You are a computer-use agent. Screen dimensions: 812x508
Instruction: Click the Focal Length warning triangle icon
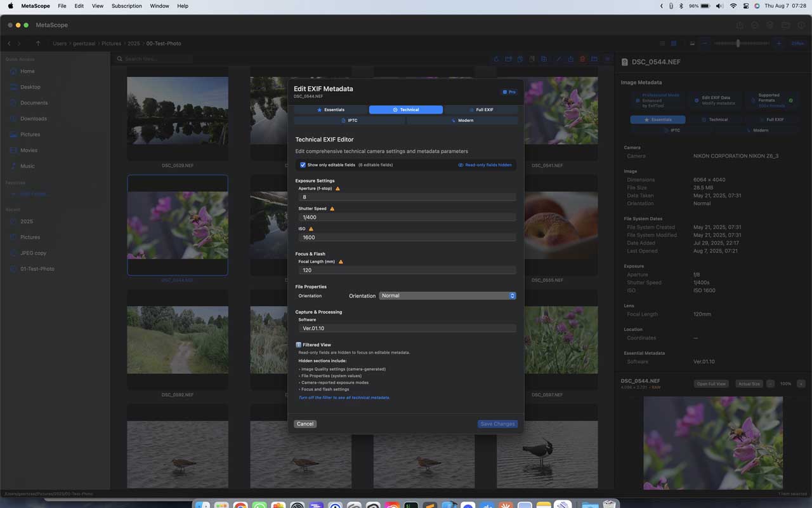coord(341,262)
